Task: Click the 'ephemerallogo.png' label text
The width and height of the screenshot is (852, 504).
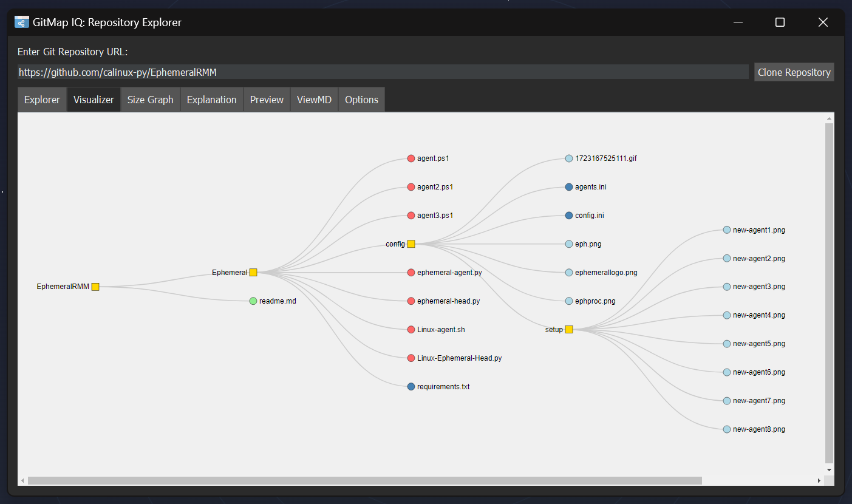Action: 606,273
